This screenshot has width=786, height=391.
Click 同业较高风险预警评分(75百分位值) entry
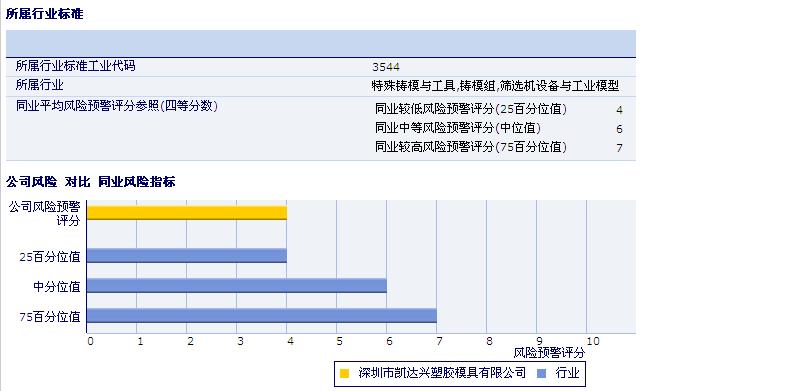pos(471,147)
